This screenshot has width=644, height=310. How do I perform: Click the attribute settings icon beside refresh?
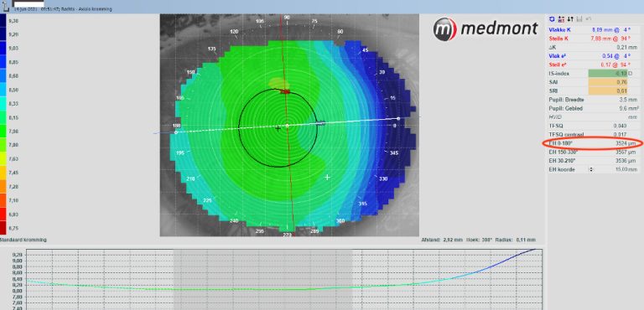click(x=561, y=19)
